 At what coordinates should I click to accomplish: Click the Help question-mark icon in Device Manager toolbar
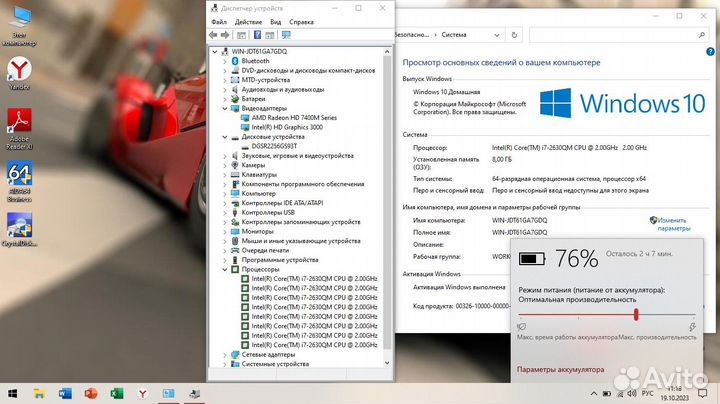(257, 35)
